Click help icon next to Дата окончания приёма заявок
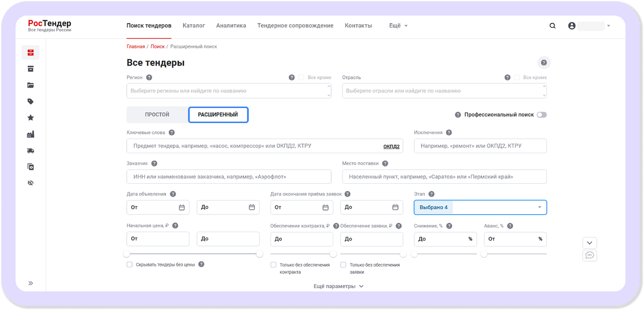This screenshot has width=644, height=310. point(347,194)
